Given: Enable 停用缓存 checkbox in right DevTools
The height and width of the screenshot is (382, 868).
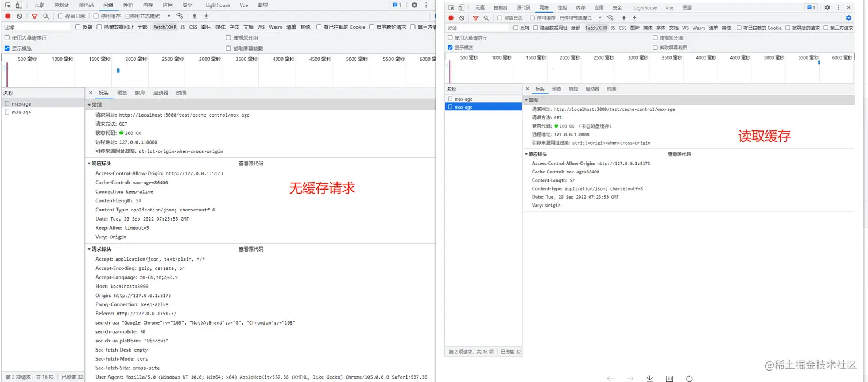Looking at the screenshot, I should coord(532,18).
